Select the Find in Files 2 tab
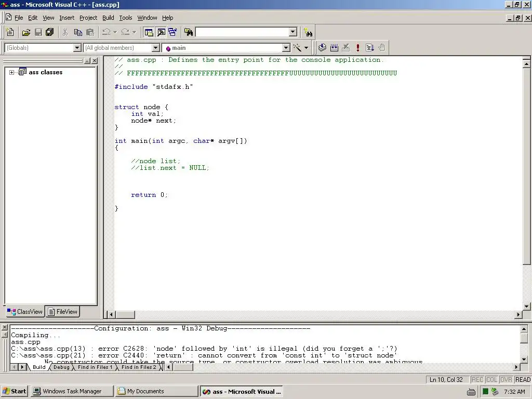 139,367
